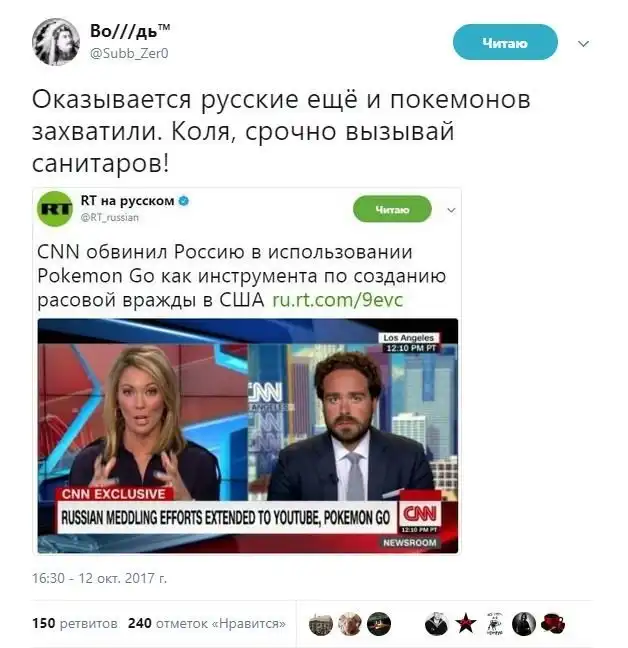Open the Во///дь profile avatar
Viewport: 628px width, 648px height.
55,42
